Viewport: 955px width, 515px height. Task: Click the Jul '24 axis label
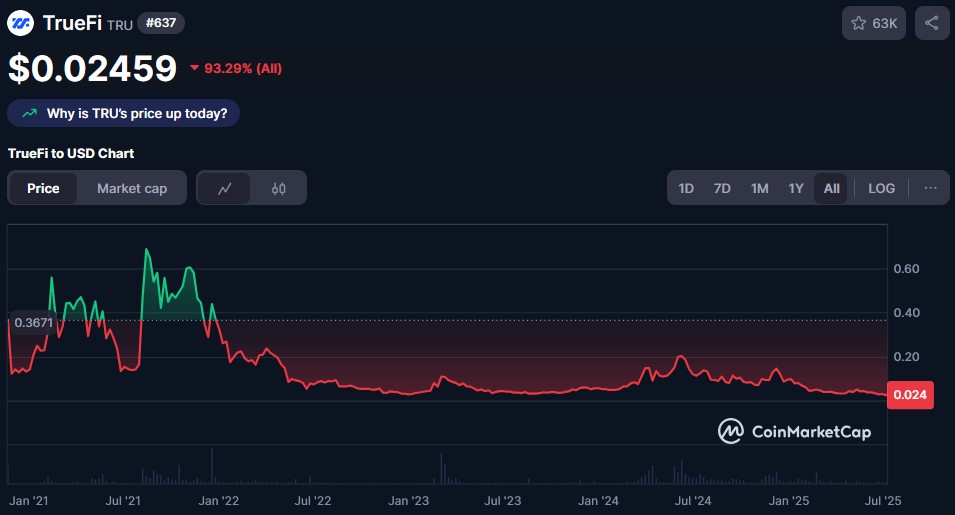693,500
